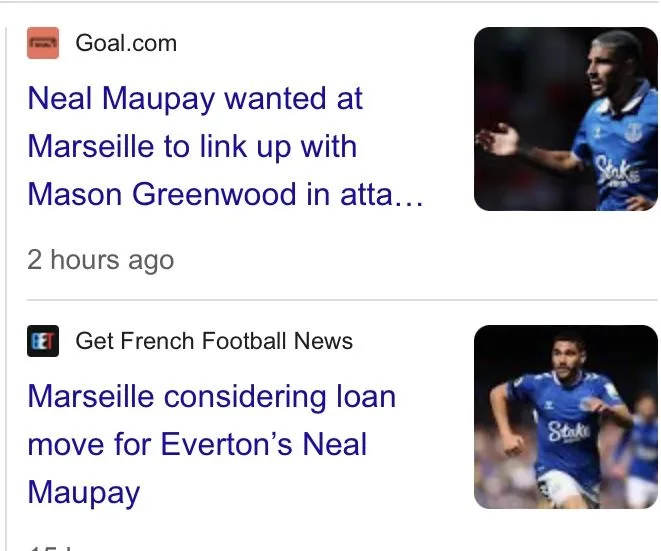Click the "2 hours ago" timestamp
This screenshot has height=551, width=661.
point(100,260)
